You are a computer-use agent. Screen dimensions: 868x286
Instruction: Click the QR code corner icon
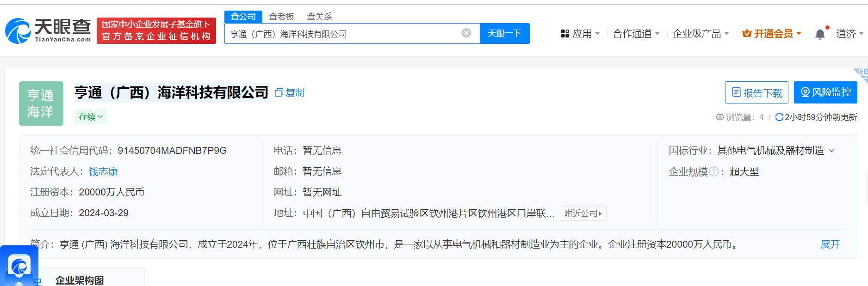coord(861,75)
